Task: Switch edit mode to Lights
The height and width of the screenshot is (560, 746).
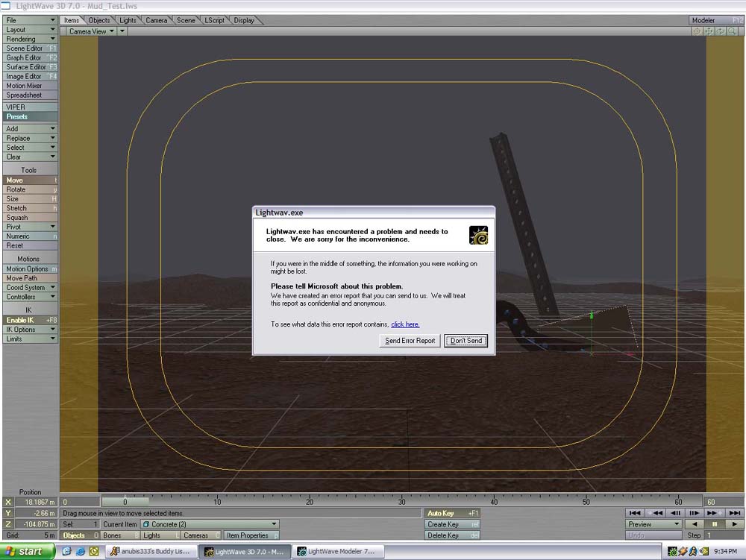Action: pos(160,535)
